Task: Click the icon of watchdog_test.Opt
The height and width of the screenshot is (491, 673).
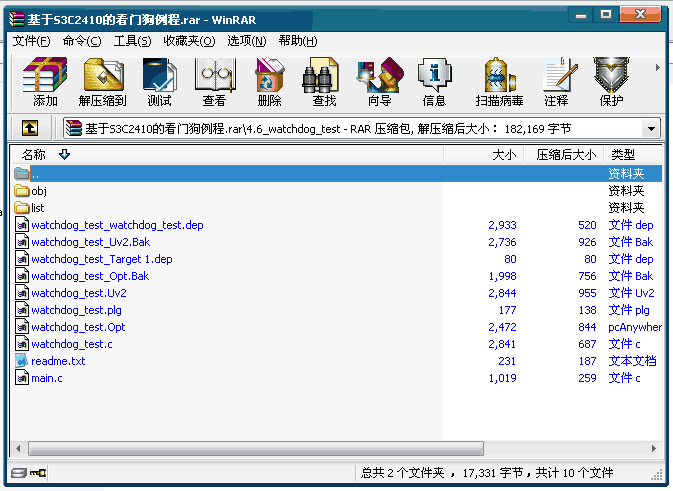Action: pos(21,327)
